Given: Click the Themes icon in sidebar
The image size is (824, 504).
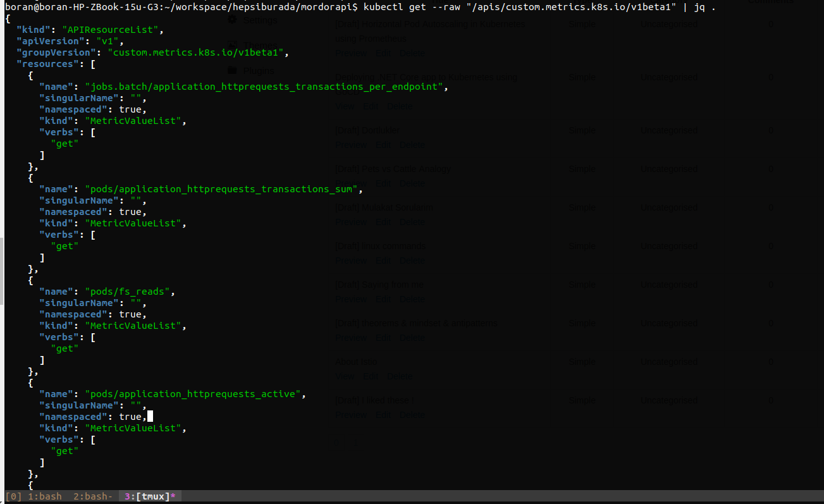Looking at the screenshot, I should (232, 45).
